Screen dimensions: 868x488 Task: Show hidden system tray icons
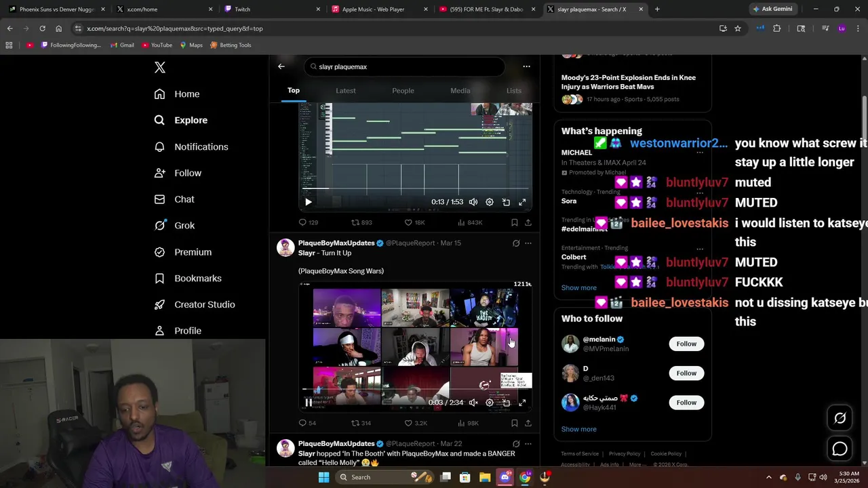(768, 477)
